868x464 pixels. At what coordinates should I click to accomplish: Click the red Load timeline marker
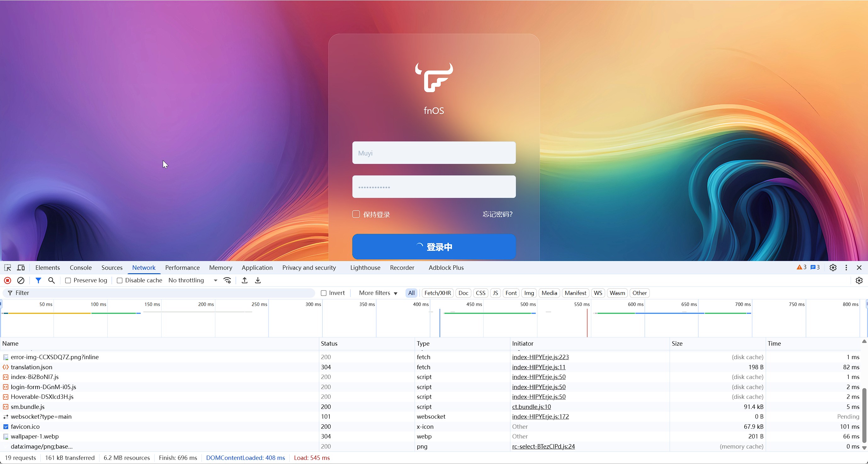pos(587,323)
